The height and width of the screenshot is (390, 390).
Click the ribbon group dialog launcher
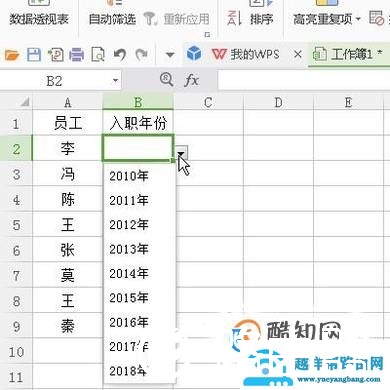207,34
